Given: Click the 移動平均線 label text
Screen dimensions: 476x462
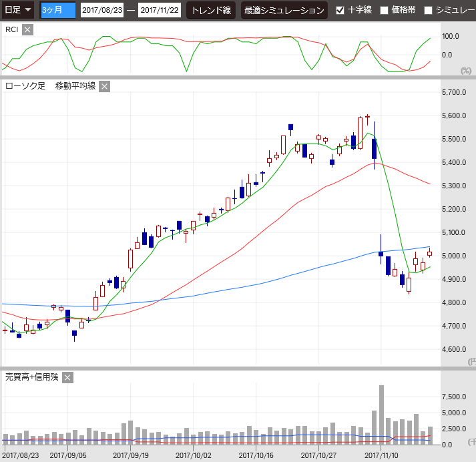Looking at the screenshot, I should point(75,86).
